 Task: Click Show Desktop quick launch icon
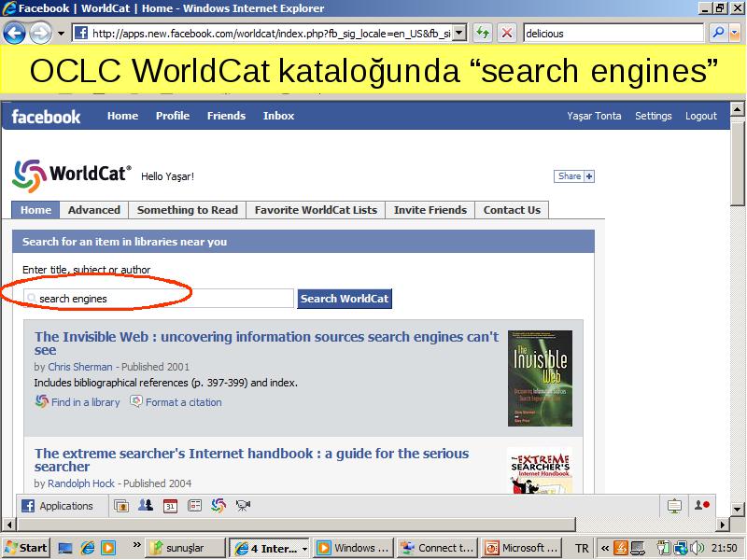(64, 548)
